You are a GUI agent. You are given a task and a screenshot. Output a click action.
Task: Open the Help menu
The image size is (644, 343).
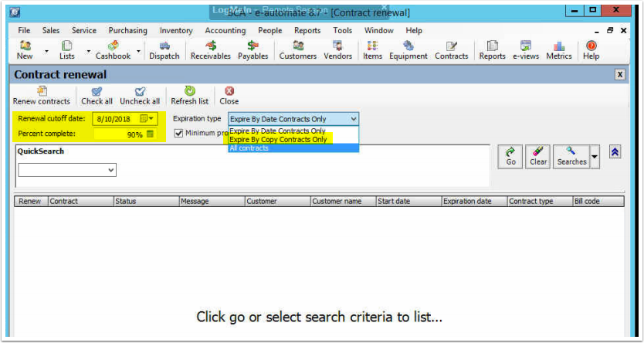tap(414, 30)
